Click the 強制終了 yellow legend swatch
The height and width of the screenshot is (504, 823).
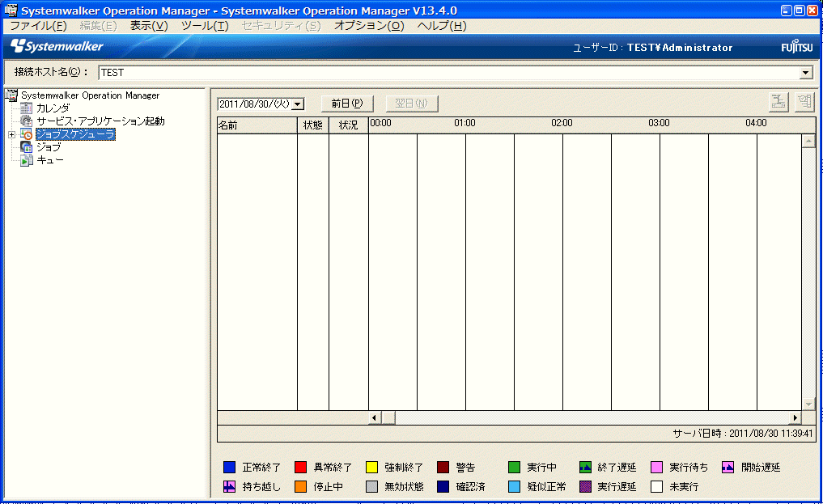(371, 468)
